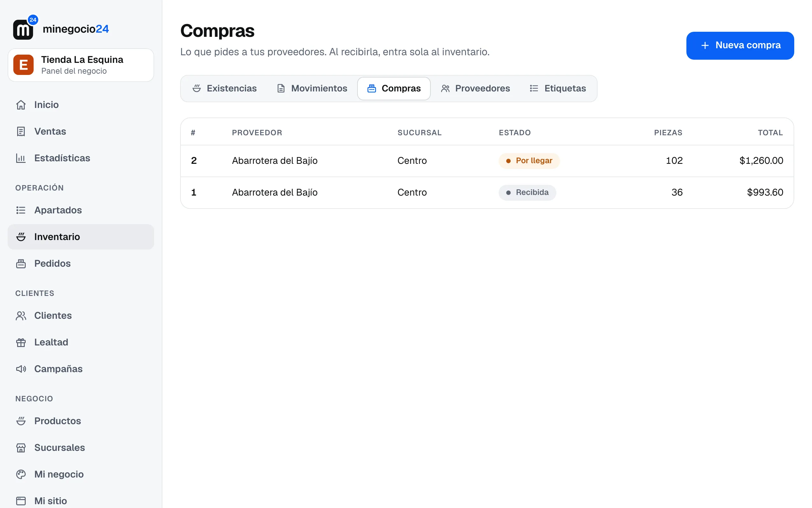The height and width of the screenshot is (508, 812).
Task: Open Tienda La Esquina business panel
Action: [81, 65]
